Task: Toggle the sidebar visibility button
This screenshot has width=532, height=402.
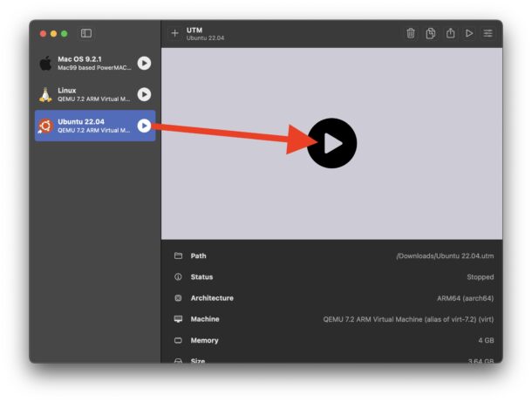Action: pos(86,33)
